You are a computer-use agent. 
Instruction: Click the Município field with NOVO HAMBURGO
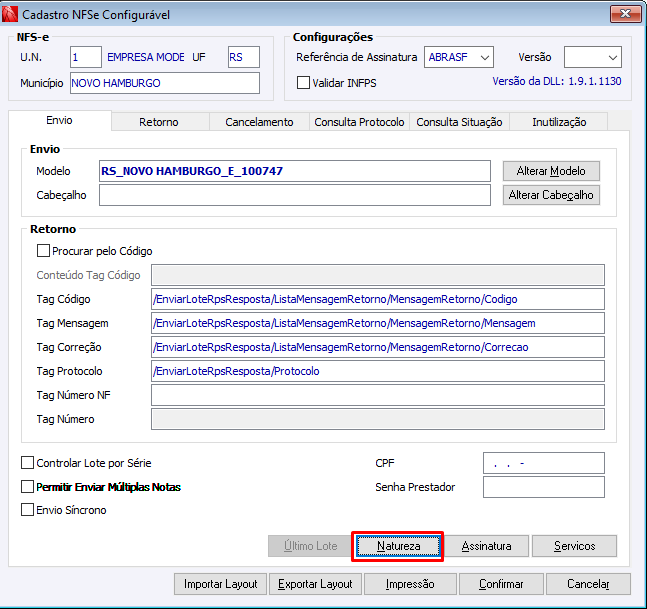coord(165,83)
